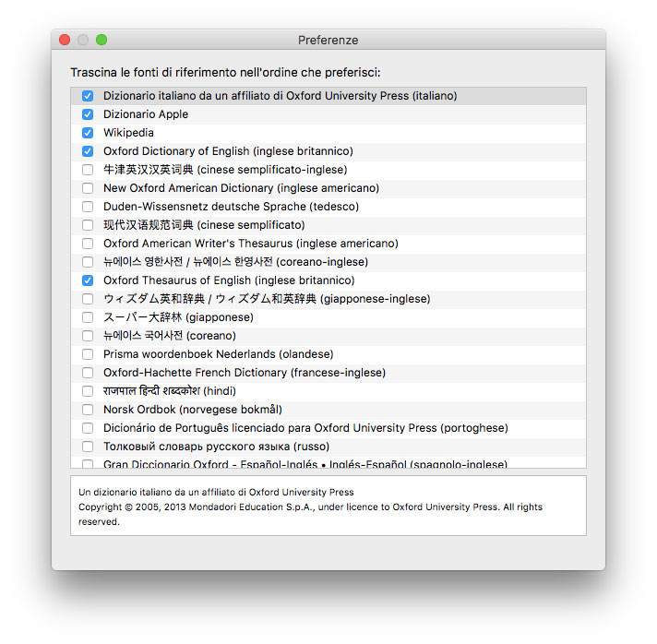Image resolution: width=657 pixels, height=644 pixels.
Task: Close the Preferenze window
Action: 65,40
